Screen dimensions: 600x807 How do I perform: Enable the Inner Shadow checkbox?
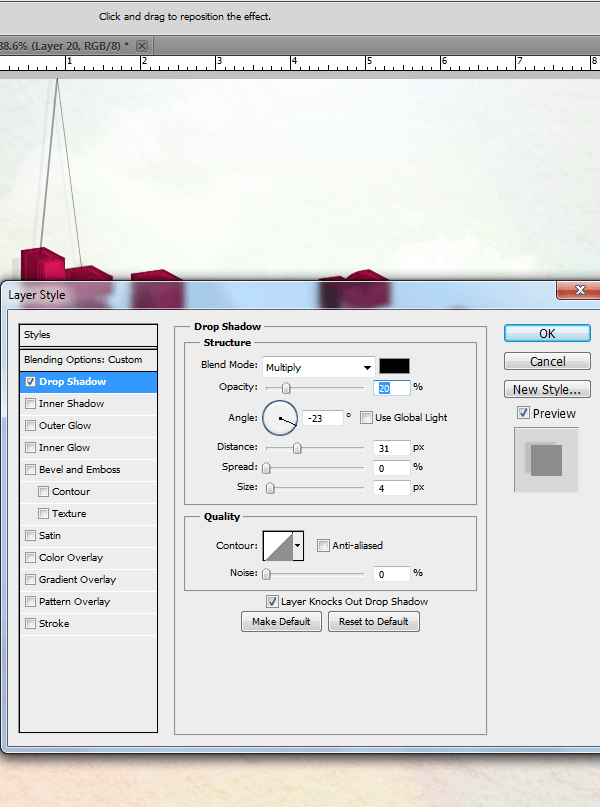(30, 404)
